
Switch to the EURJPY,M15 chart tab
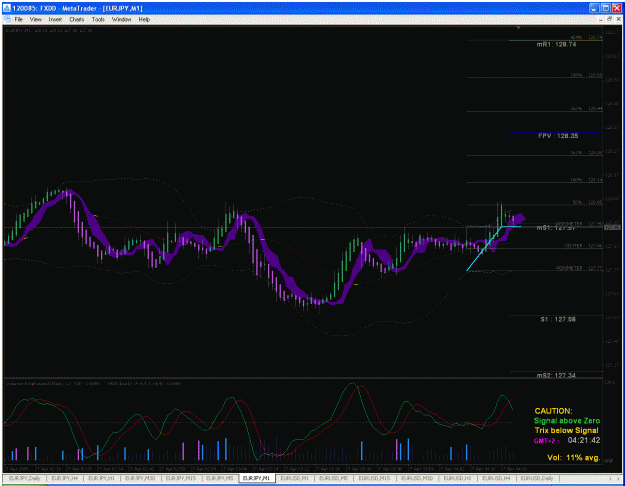[x=181, y=478]
